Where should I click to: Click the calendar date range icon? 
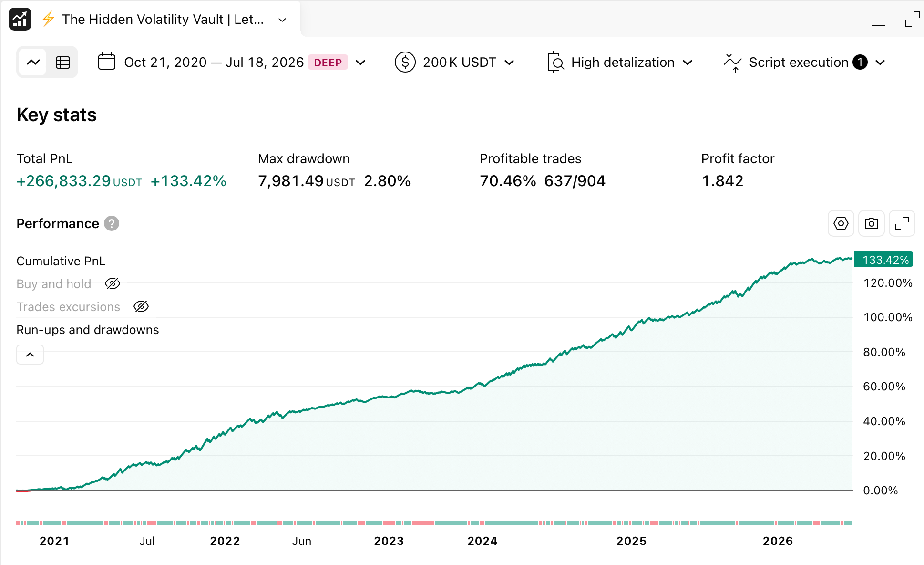(107, 62)
